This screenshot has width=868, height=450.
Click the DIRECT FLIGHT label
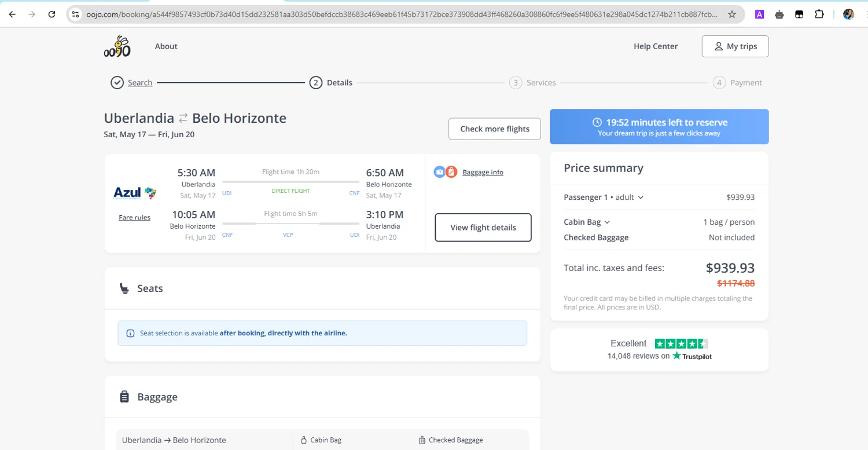(290, 191)
